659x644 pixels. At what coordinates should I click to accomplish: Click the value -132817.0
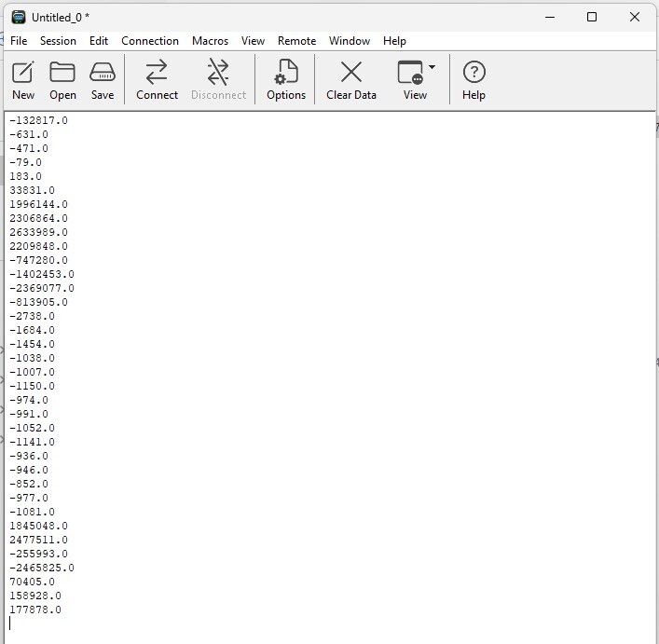(x=38, y=120)
